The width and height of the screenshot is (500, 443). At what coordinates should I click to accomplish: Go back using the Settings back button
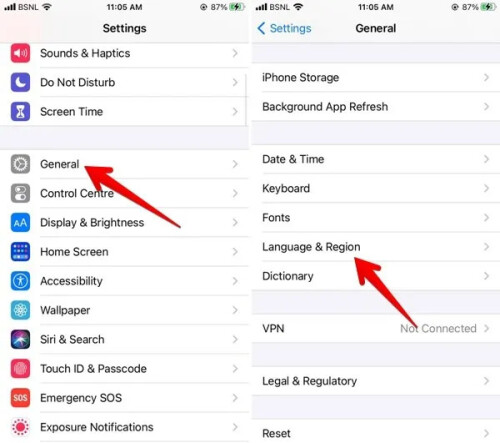tap(284, 28)
